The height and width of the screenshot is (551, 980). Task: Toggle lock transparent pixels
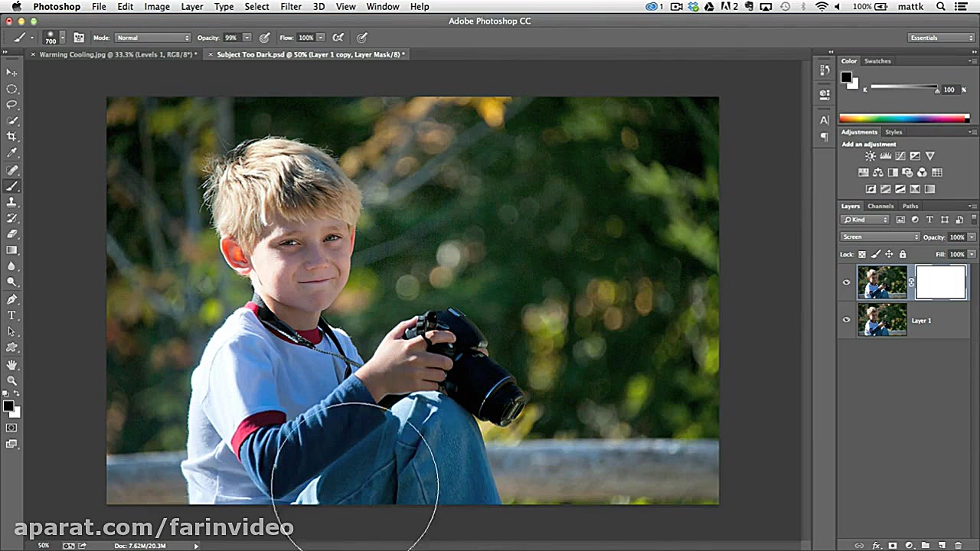click(x=862, y=254)
